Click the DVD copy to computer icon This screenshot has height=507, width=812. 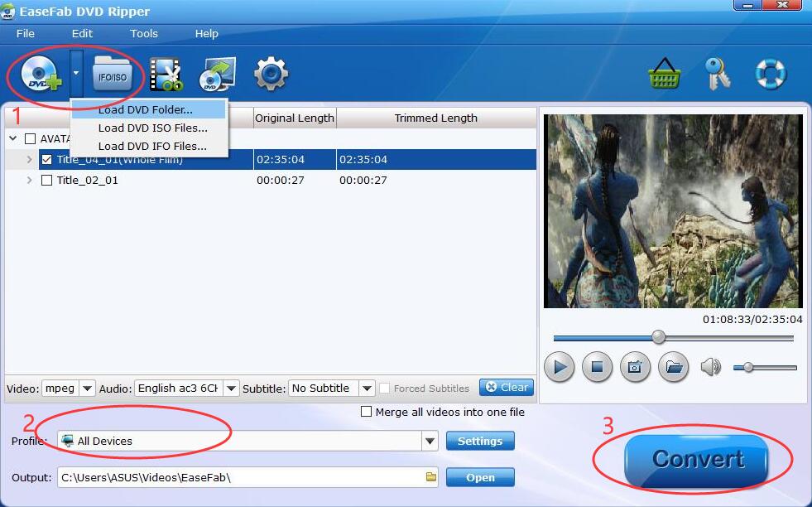click(x=218, y=74)
